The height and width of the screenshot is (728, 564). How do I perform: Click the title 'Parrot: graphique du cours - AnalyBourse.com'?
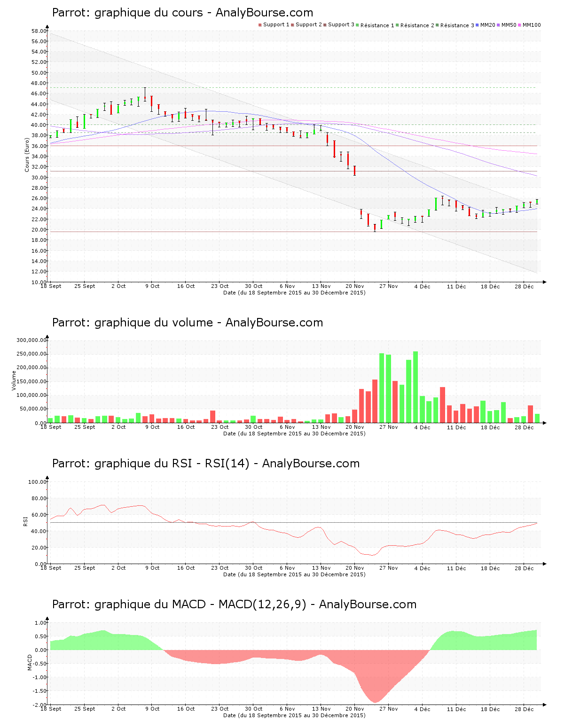coord(182,13)
